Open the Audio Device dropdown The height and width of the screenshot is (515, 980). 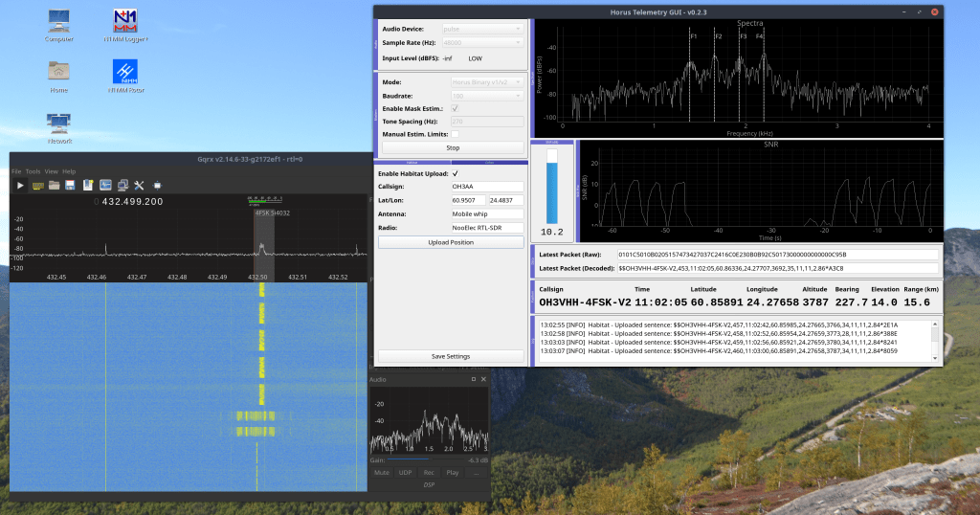point(481,30)
